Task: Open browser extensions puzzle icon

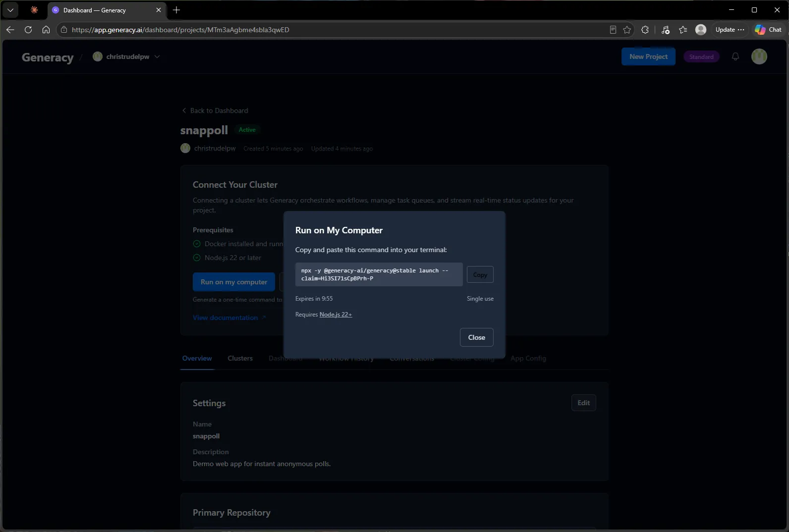Action: (645, 30)
